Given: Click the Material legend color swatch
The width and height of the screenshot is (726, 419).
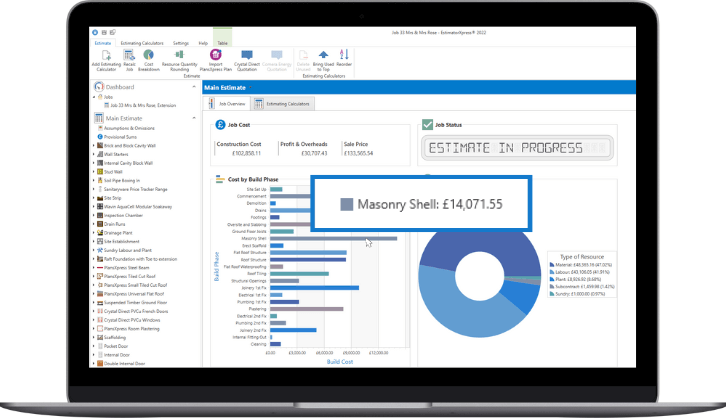Looking at the screenshot, I should (x=550, y=264).
